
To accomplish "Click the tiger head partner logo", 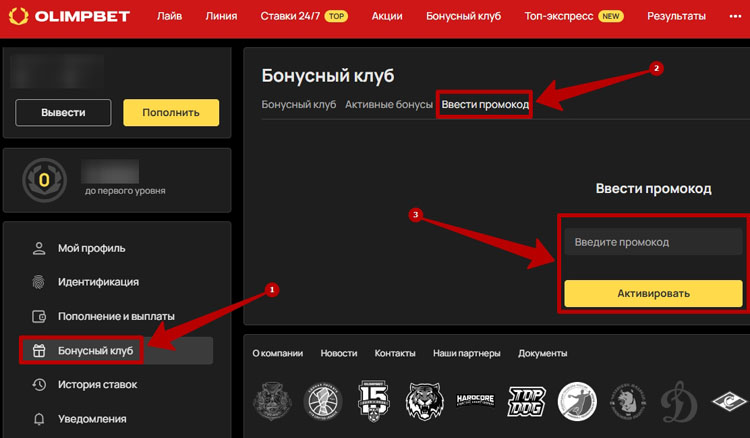I will [424, 401].
